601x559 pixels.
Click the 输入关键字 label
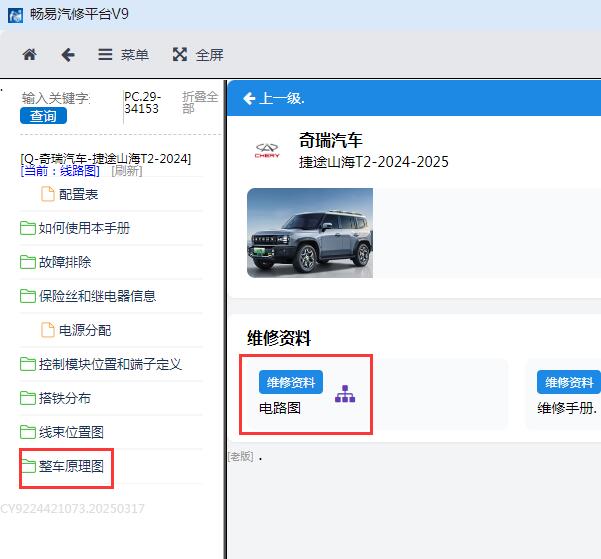[x=56, y=99]
